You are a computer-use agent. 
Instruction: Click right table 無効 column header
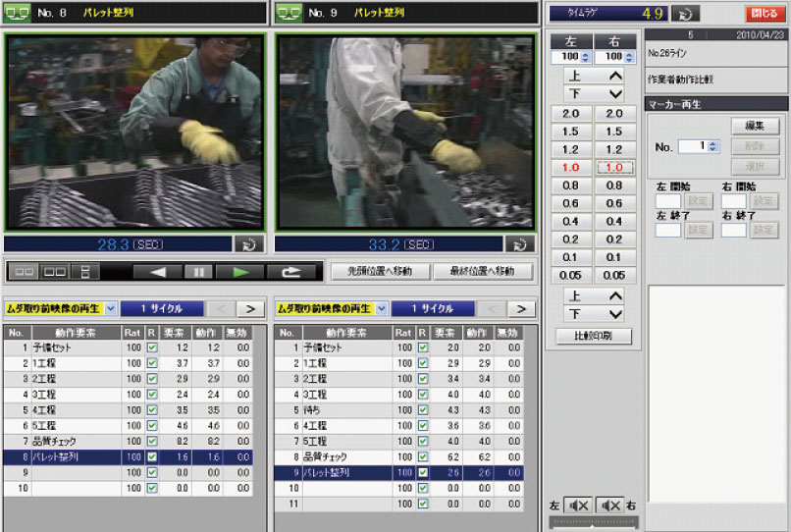tap(507, 333)
